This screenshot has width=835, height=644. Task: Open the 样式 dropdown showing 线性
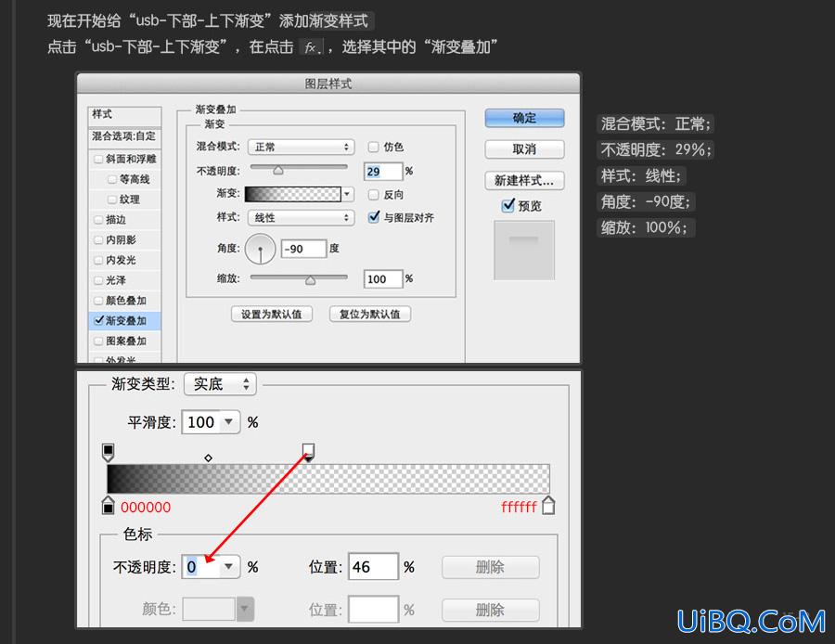[x=301, y=217]
